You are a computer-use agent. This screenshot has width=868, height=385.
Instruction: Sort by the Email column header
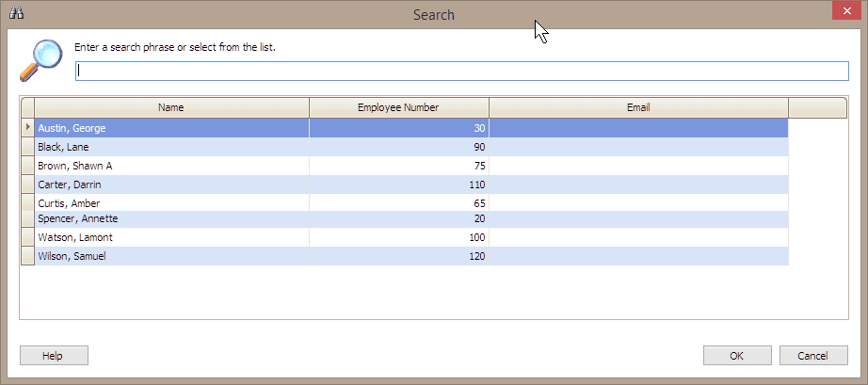pyautogui.click(x=637, y=107)
